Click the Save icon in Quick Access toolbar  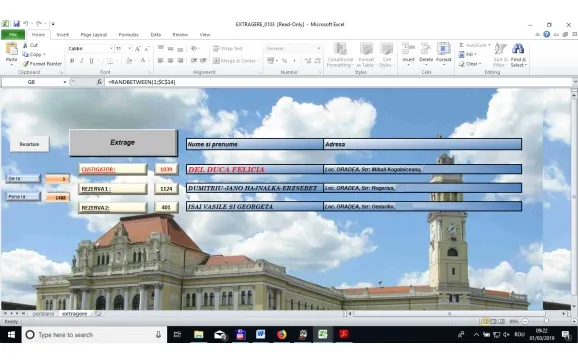pos(16,24)
